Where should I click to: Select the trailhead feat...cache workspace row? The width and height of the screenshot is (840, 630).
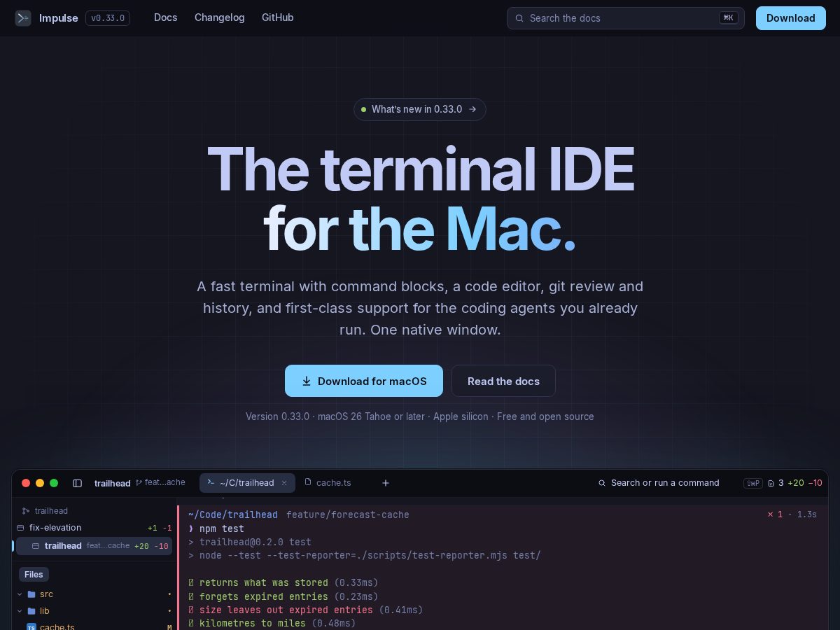(x=94, y=546)
